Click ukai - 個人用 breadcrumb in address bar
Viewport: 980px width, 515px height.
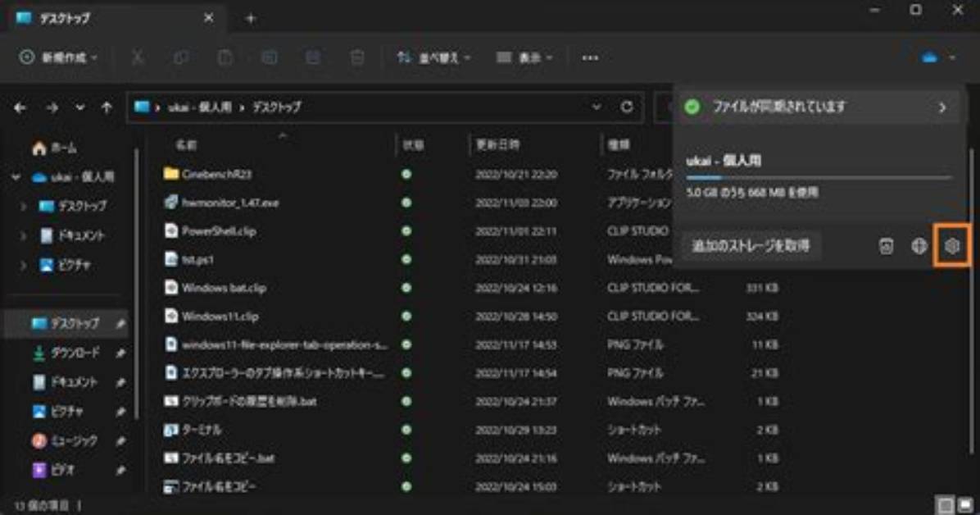199,107
